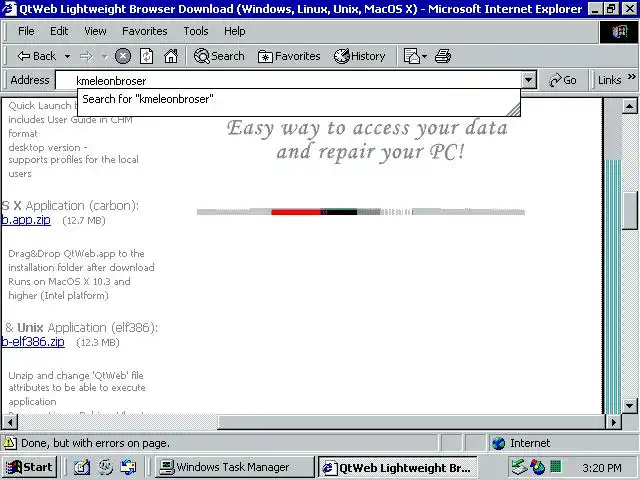Click the "Done, but with errors on page." status text
The width and height of the screenshot is (640, 480).
(x=95, y=443)
